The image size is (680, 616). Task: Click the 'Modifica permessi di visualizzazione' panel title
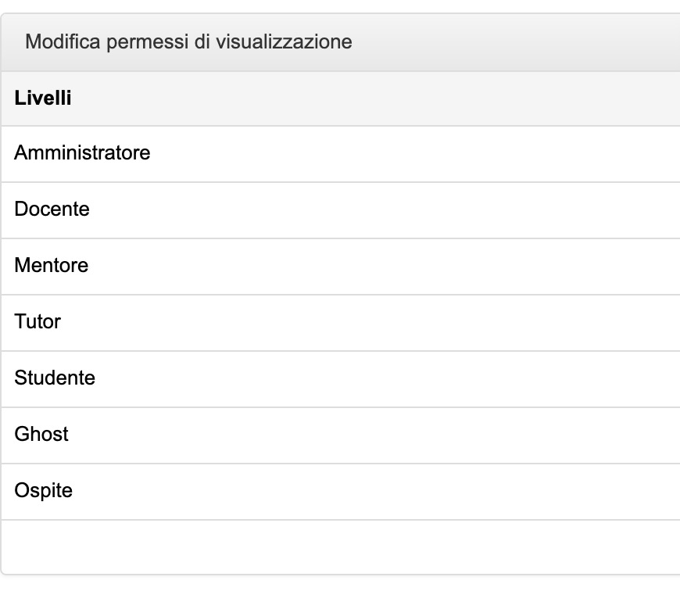pos(188,41)
